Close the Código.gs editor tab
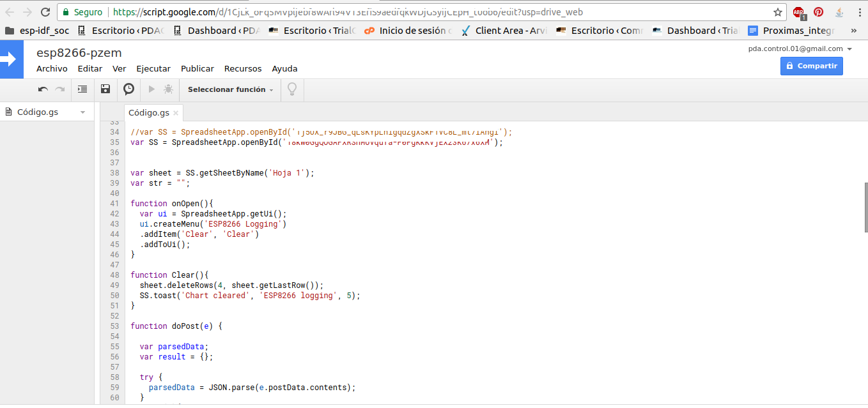This screenshot has width=868, height=408. 176,113
